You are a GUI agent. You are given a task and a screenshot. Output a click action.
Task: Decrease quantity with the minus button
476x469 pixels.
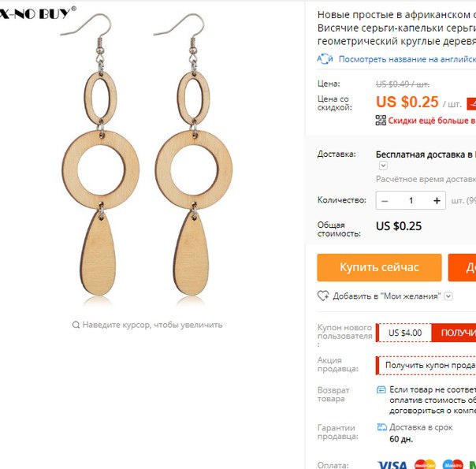pos(385,201)
